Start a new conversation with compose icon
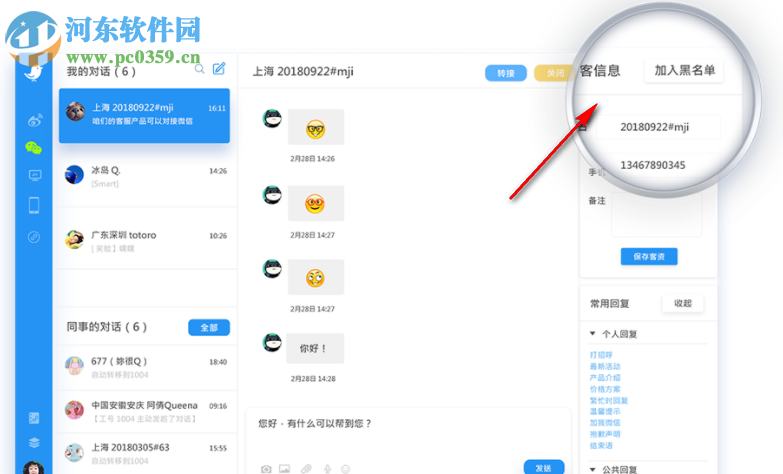The image size is (783, 474). 219,68
